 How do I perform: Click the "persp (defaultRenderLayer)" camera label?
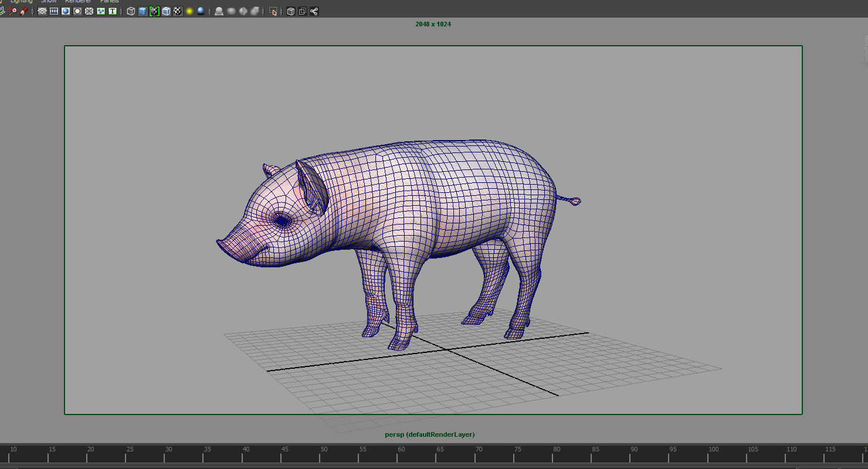tap(430, 434)
